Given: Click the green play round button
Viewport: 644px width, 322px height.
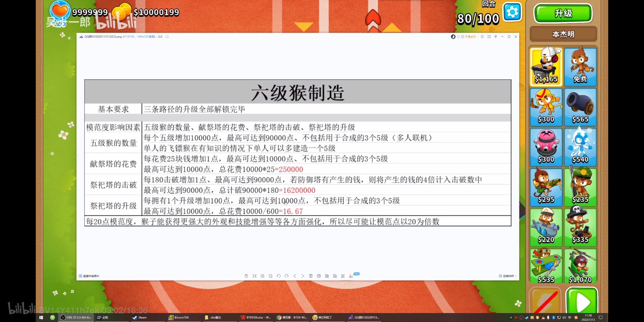Looking at the screenshot, I should (581, 301).
